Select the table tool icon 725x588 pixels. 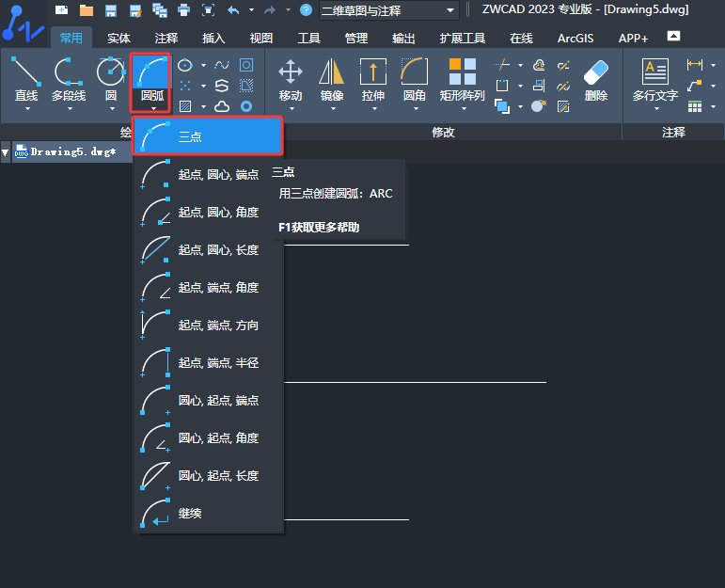(695, 107)
